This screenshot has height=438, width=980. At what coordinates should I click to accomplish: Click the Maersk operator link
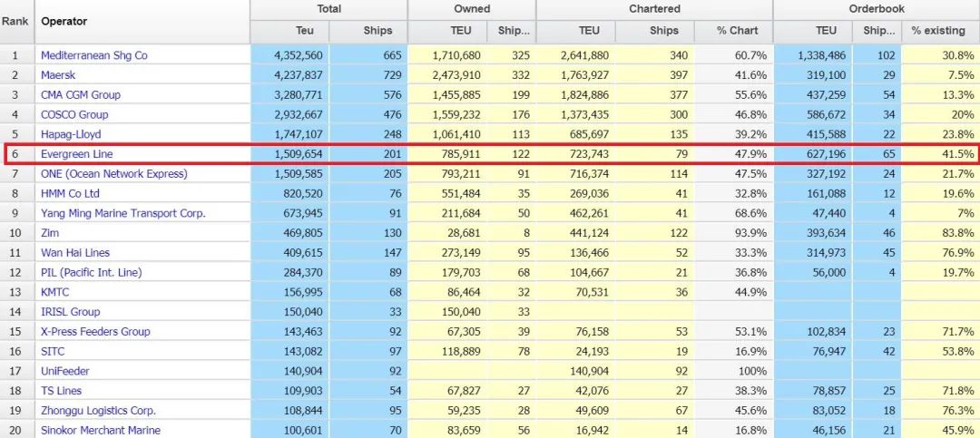coord(60,75)
